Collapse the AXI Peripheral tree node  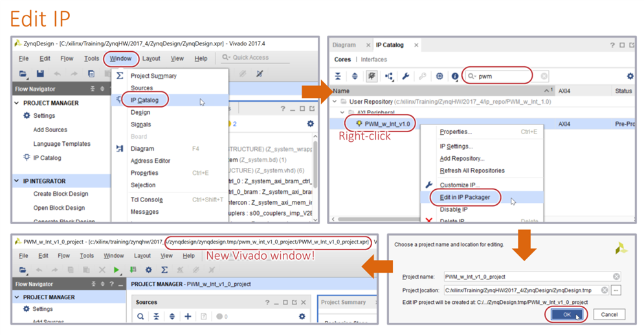(342, 112)
